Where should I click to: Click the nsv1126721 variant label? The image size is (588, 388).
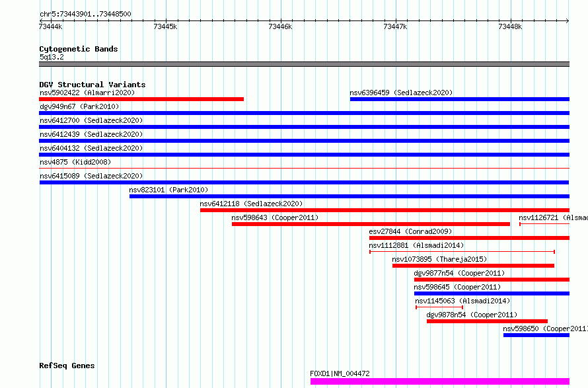click(553, 217)
